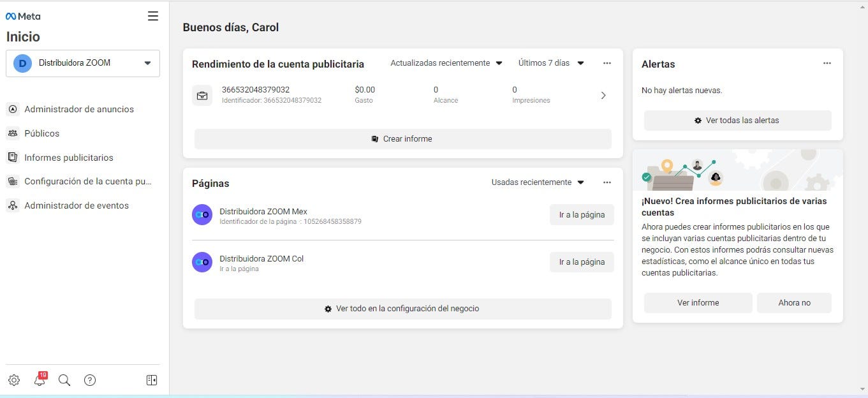
Task: Click the $0.00 Gasto value
Action: [x=365, y=90]
